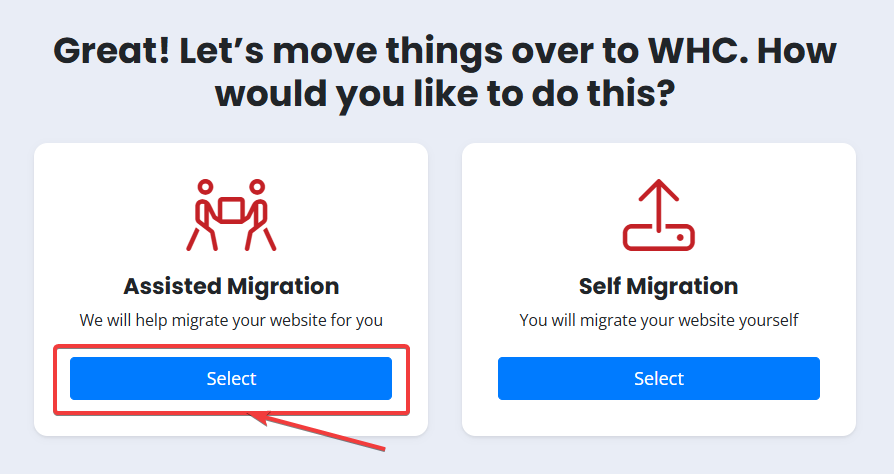This screenshot has height=474, width=894.
Task: Click 'You will migrate your website yourself' text
Action: pyautogui.click(x=659, y=320)
